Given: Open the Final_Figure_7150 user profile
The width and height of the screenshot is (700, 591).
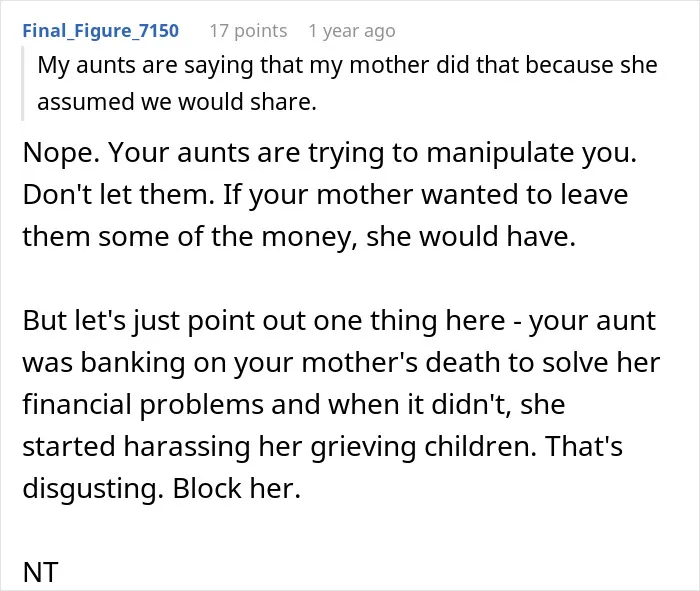Looking at the screenshot, I should pos(100,31).
